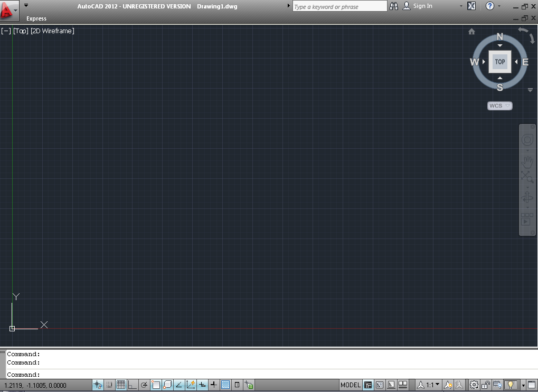Select the Orbit navigation tool
The image size is (538, 392).
527,198
